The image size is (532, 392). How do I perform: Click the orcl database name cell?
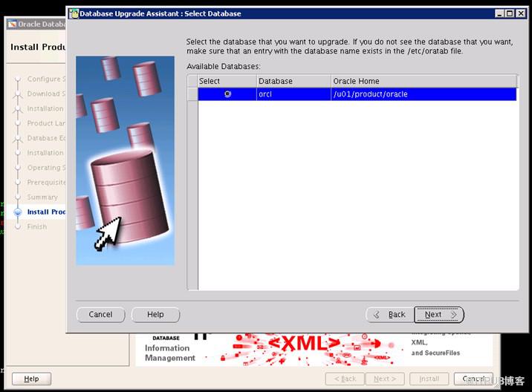(293, 94)
